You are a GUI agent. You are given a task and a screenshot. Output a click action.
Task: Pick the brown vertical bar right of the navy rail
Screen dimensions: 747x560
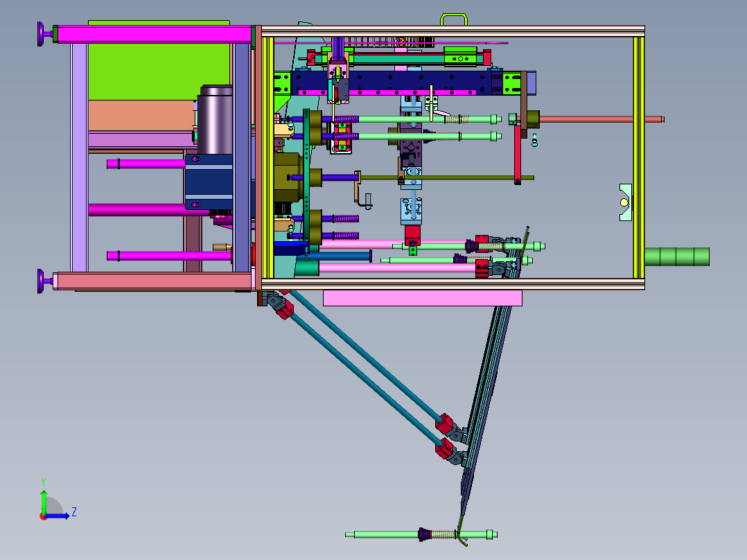pos(524,104)
